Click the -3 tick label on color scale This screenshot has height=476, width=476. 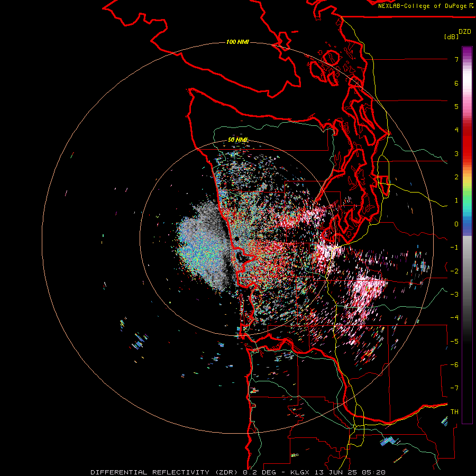coord(454,295)
